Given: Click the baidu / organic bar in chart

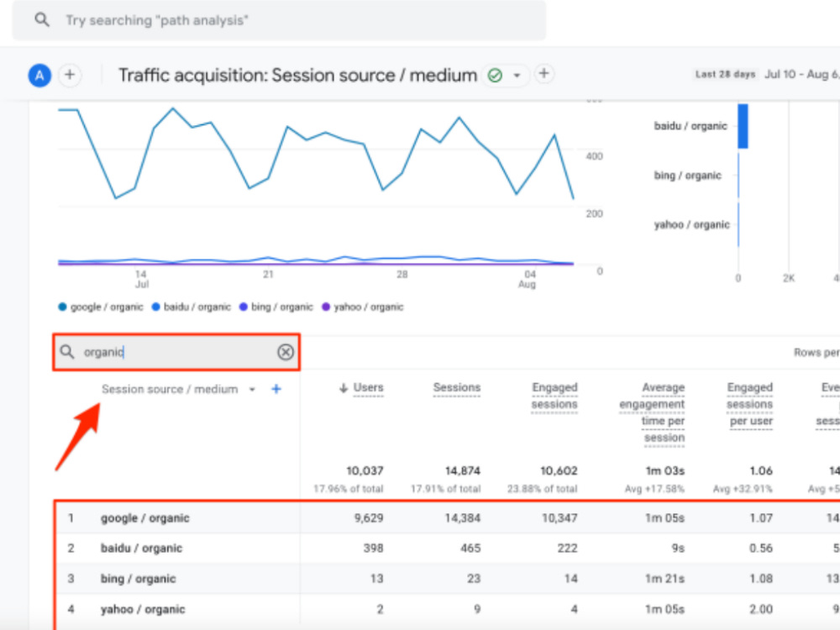Looking at the screenshot, I should (743, 127).
